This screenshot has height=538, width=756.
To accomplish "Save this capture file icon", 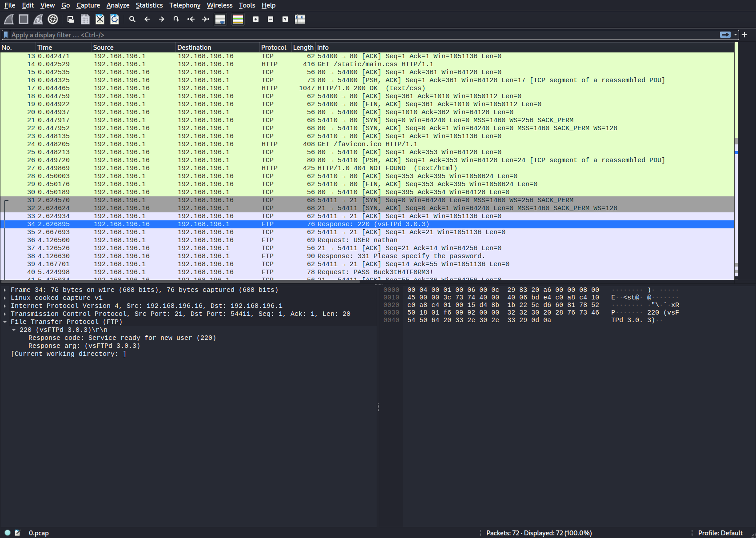I will click(85, 19).
